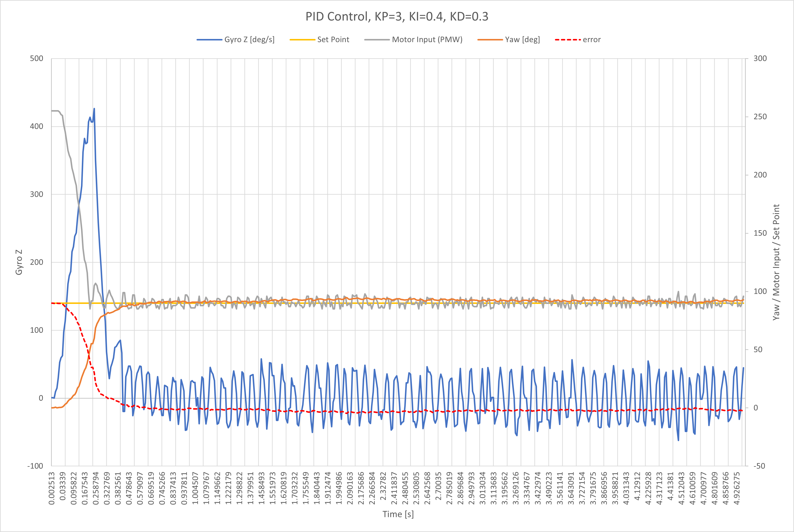Viewport: 794px width, 532px height.
Task: Click the 50 tick label on secondary axis
Action: 758,349
